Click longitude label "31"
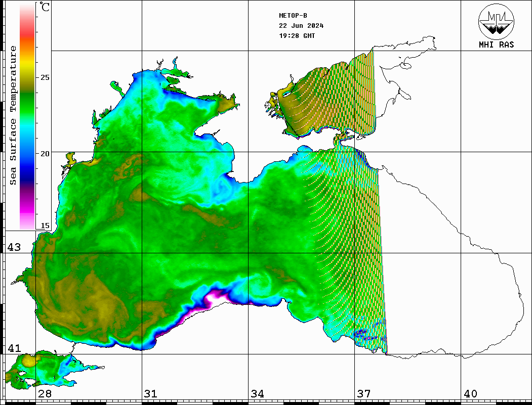Image resolution: width=532 pixels, height=405 pixels. tap(151, 394)
